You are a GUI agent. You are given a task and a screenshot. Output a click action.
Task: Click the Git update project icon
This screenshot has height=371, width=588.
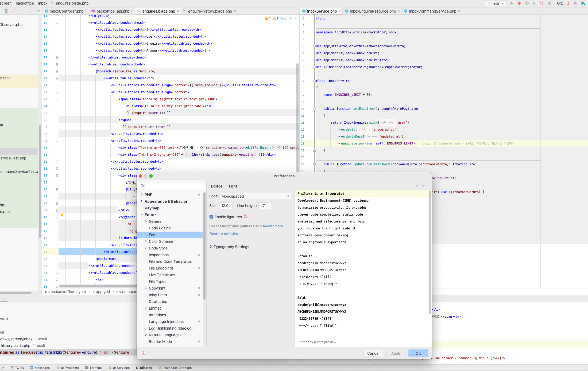[568, 3]
